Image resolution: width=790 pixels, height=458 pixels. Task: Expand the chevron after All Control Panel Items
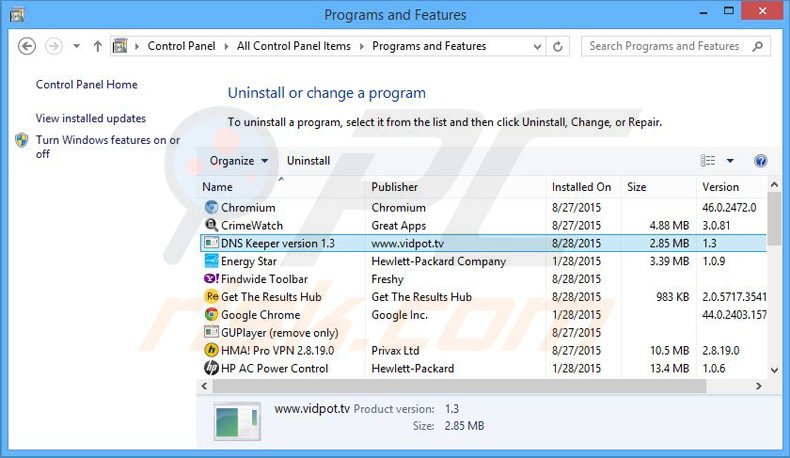pos(361,46)
